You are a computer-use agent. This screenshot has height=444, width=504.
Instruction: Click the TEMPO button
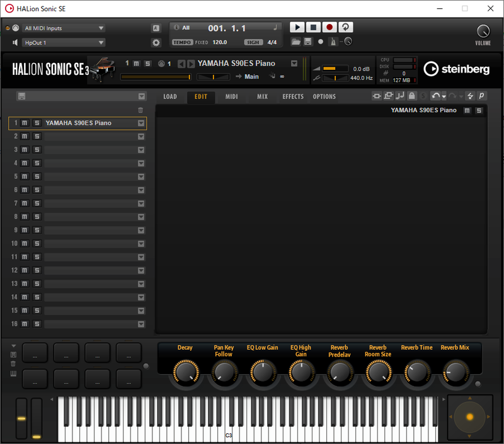pos(182,42)
